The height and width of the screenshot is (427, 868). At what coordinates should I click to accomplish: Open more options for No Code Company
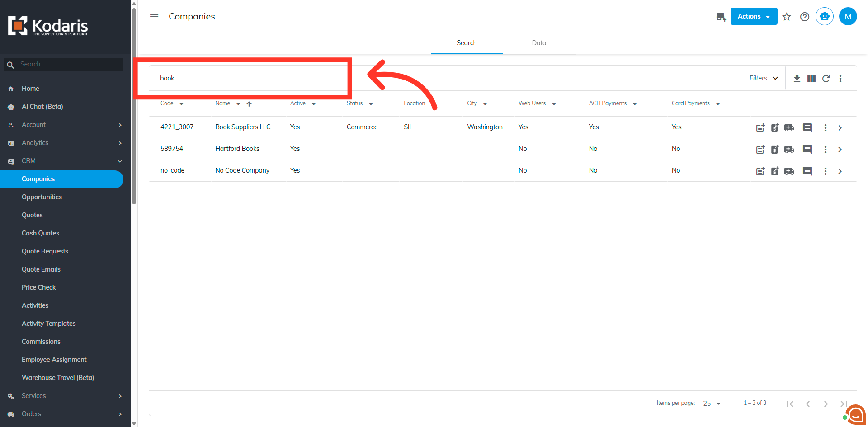tap(826, 171)
